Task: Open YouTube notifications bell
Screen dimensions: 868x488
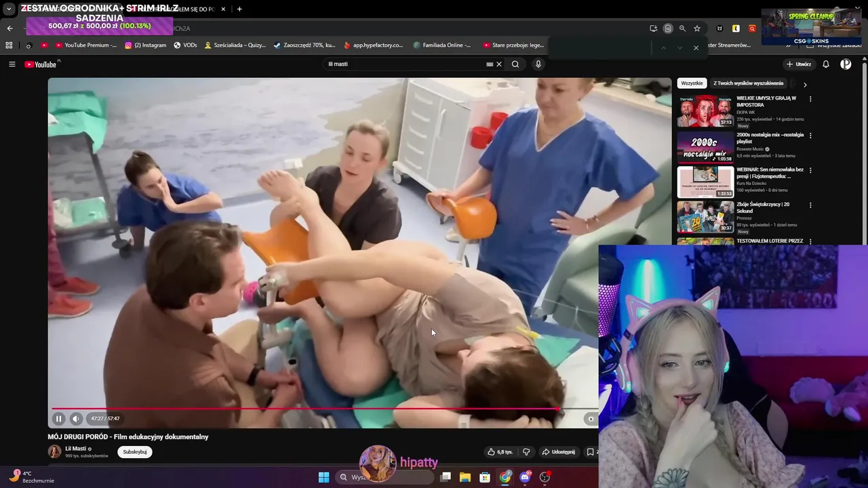Action: click(826, 64)
